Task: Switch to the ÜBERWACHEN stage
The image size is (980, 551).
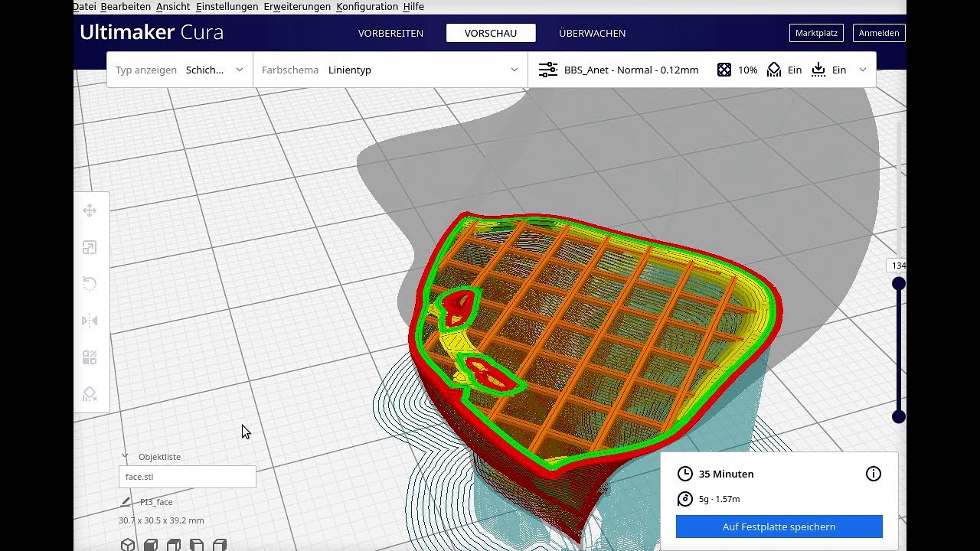Action: pos(592,33)
